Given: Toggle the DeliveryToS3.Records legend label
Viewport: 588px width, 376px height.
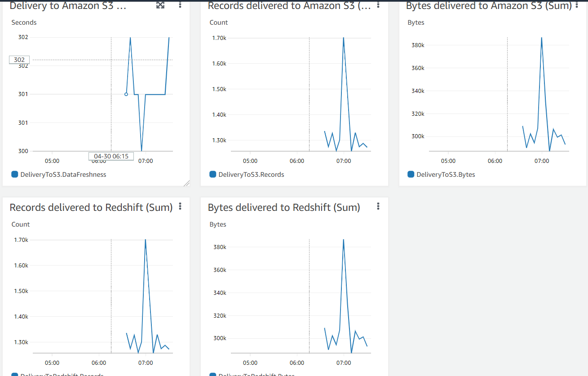Looking at the screenshot, I should 251,175.
